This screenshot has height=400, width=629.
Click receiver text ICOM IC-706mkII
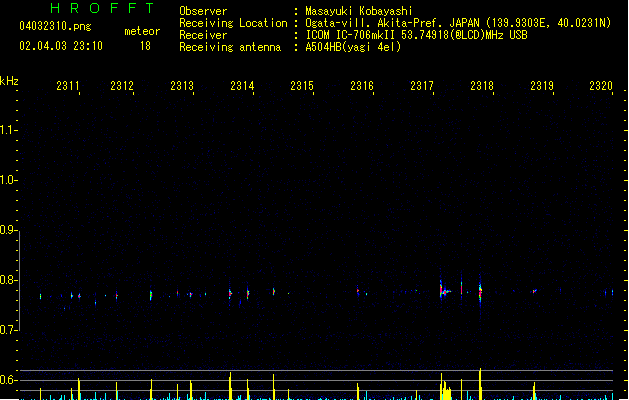click(350, 35)
